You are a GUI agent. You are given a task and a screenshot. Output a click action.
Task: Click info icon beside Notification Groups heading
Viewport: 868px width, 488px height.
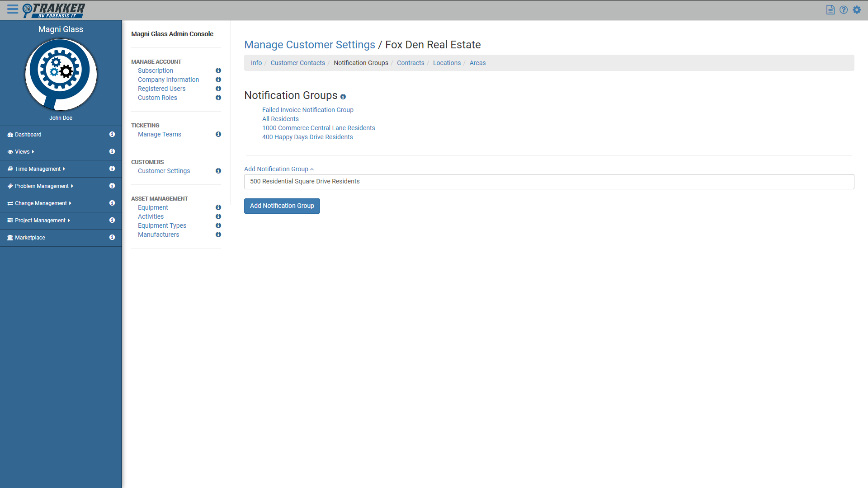click(x=343, y=97)
